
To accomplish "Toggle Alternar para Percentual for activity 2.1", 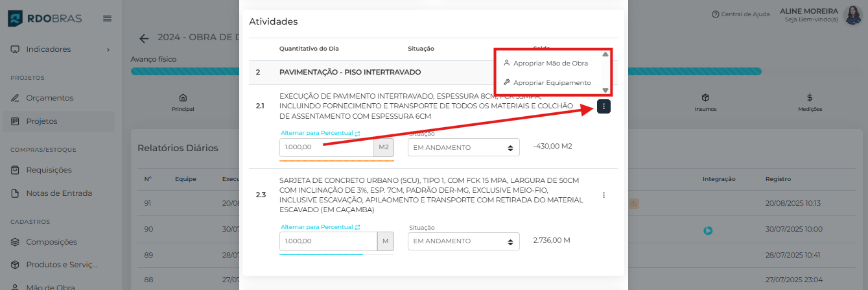I will 320,133.
